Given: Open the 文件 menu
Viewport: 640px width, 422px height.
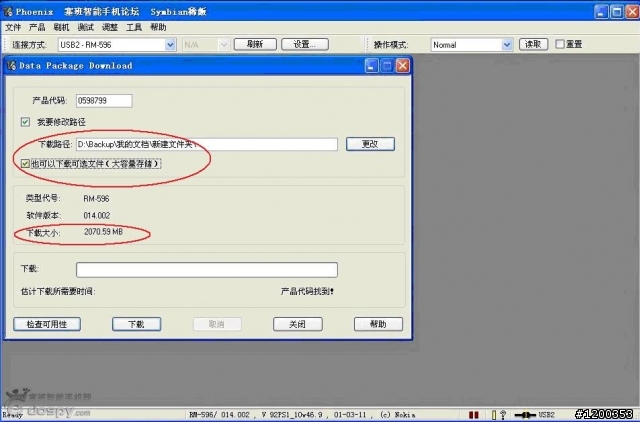Looking at the screenshot, I should [x=13, y=27].
